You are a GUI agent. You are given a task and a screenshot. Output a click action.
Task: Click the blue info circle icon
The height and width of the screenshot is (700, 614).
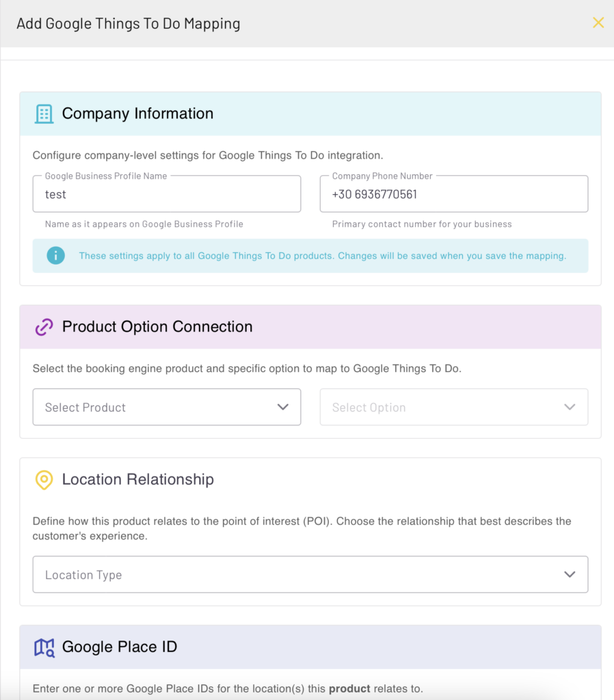(x=55, y=256)
